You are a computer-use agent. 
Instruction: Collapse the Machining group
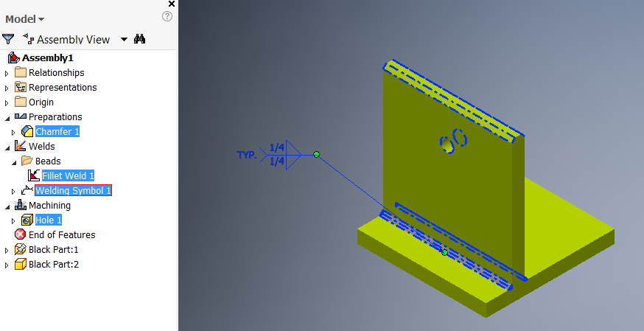coord(7,207)
